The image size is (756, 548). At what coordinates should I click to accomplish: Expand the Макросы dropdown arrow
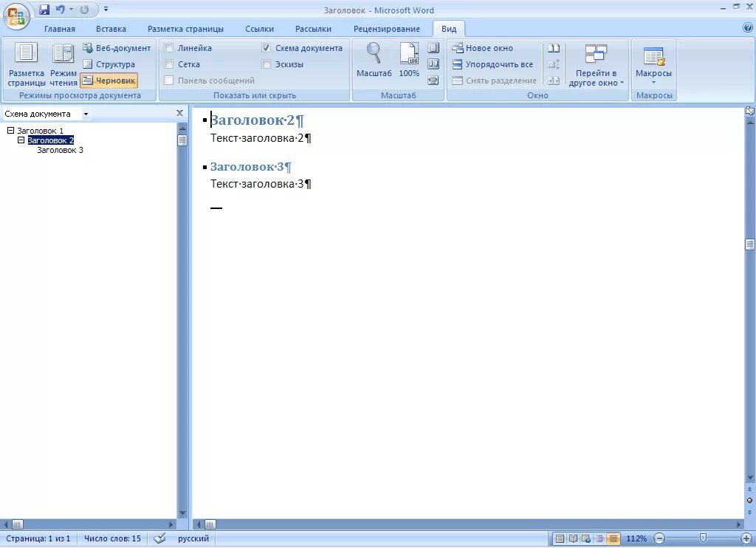tap(654, 83)
